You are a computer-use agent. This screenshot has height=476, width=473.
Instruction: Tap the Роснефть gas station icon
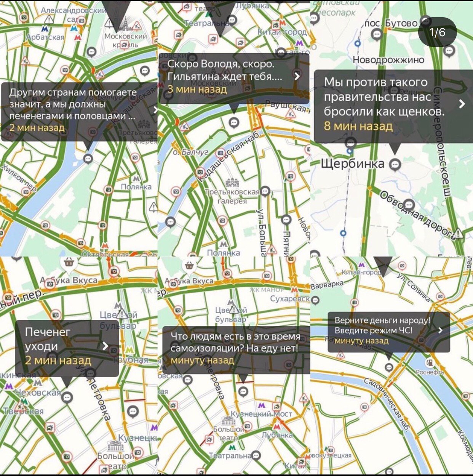click(x=430, y=362)
